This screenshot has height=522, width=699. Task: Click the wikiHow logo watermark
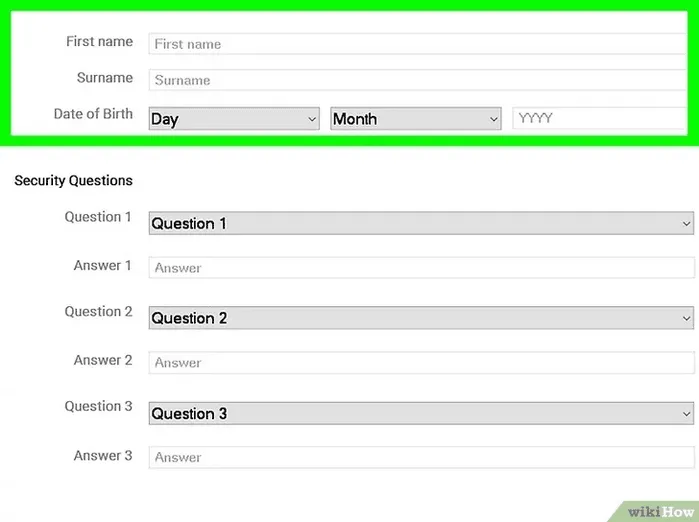coord(660,511)
